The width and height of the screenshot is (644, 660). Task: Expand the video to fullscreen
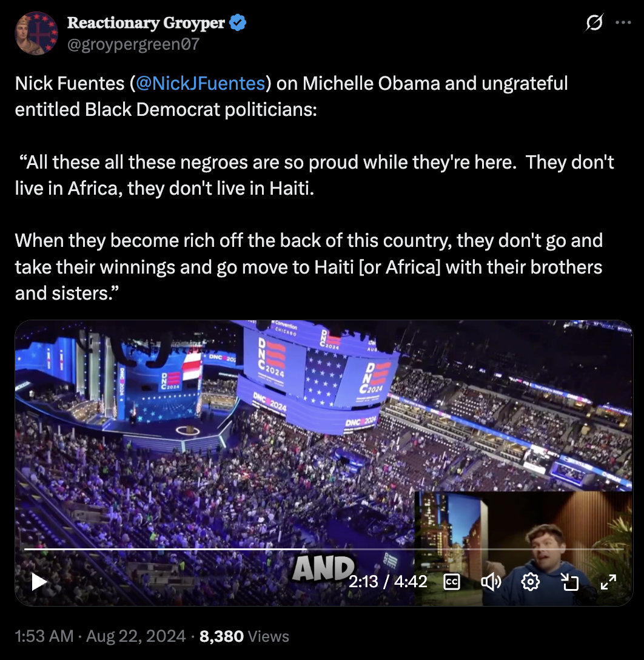click(608, 582)
